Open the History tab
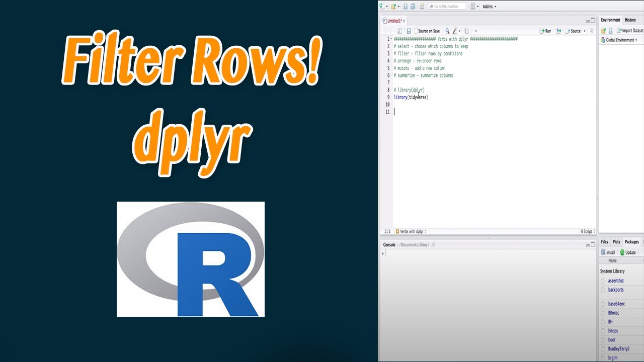Image resolution: width=644 pixels, height=362 pixels. (630, 20)
